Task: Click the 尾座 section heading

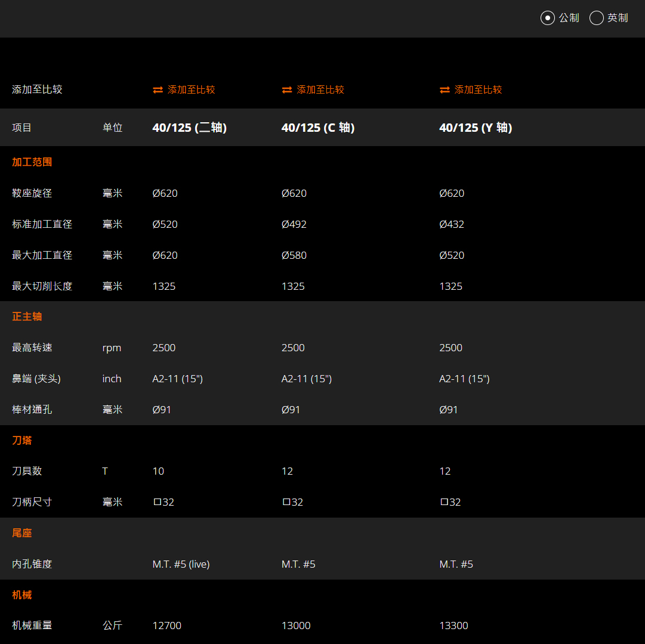Action: (22, 533)
